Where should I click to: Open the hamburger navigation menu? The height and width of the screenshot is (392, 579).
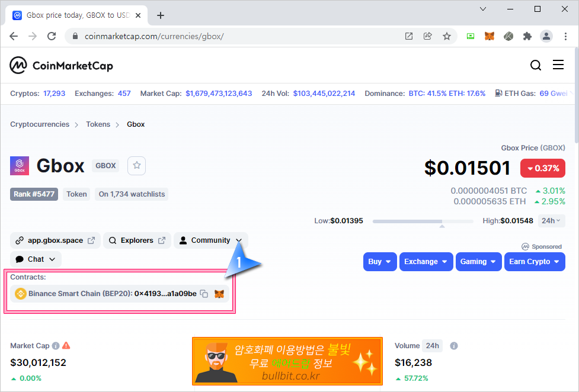(x=558, y=65)
